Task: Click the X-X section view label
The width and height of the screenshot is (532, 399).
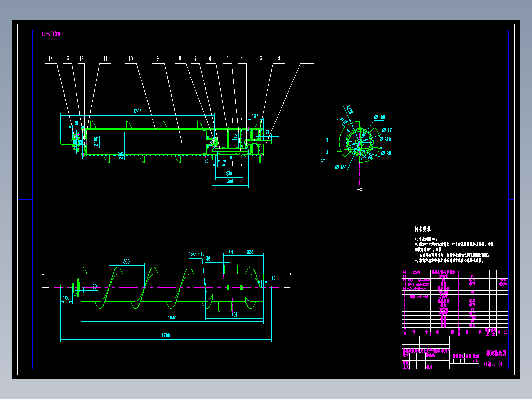Action: click(x=359, y=190)
